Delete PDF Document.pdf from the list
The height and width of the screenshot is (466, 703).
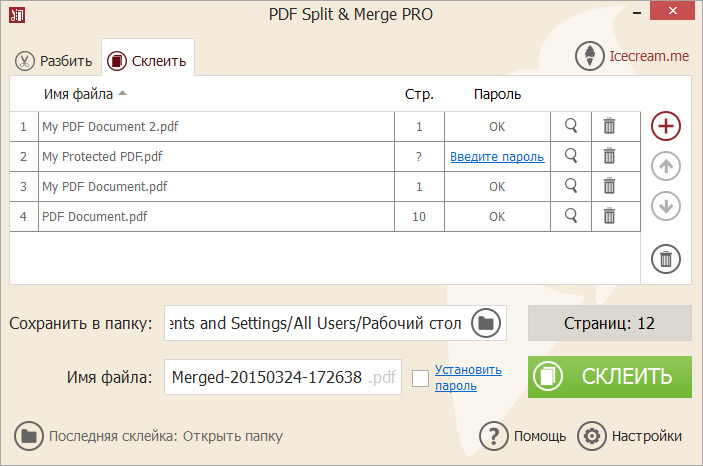pos(609,216)
